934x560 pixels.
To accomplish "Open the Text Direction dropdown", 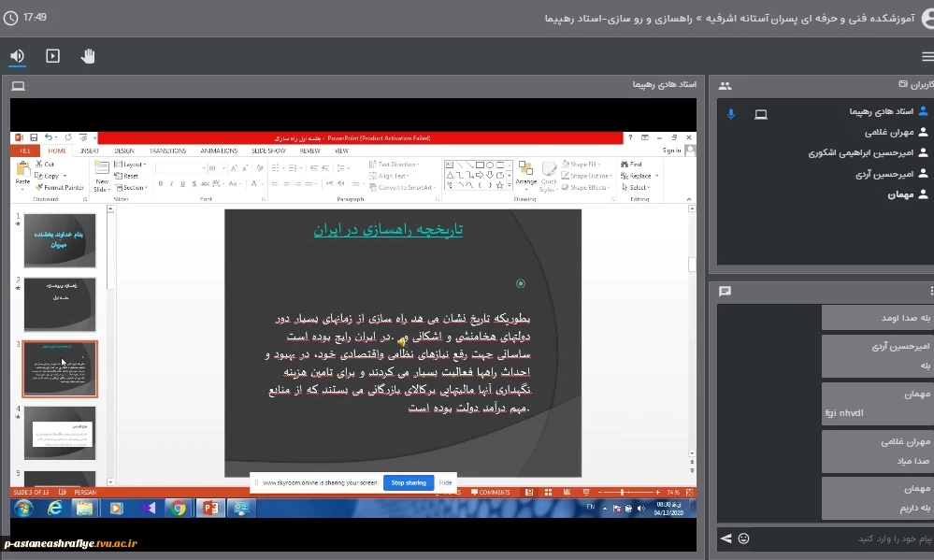I will coord(394,164).
